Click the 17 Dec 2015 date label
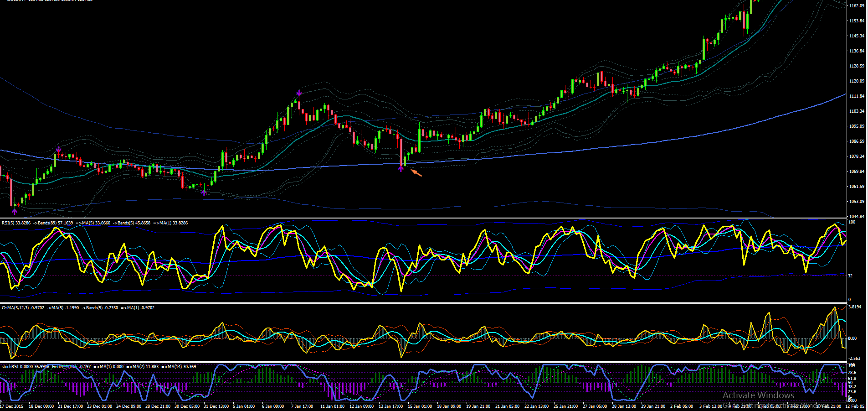The image size is (868, 411). click(12, 406)
